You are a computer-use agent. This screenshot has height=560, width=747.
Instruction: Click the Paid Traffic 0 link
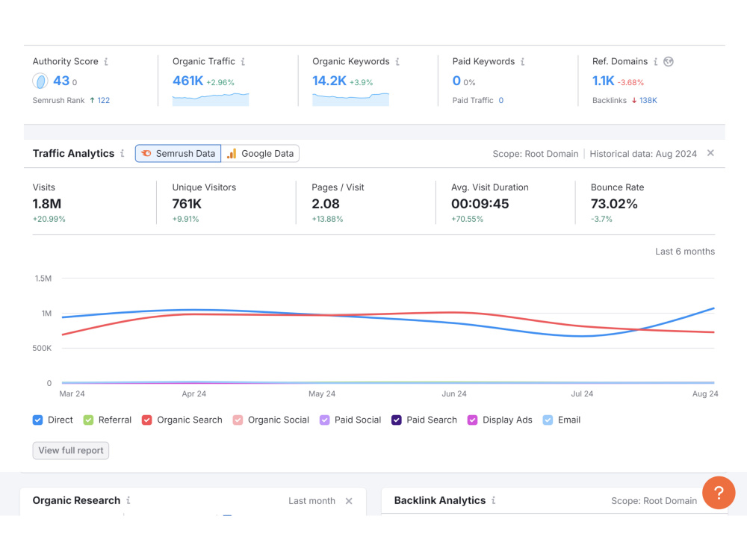pyautogui.click(x=500, y=101)
